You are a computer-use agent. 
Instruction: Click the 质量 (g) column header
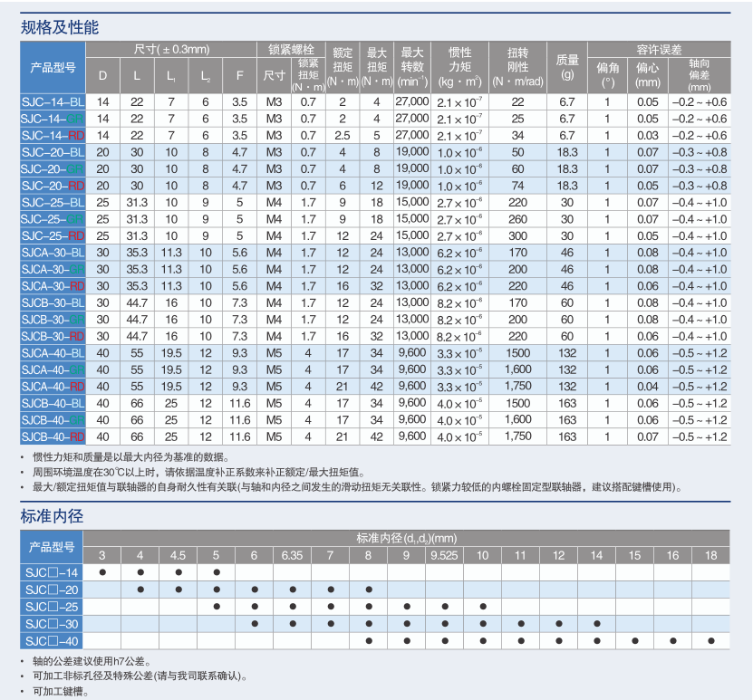(567, 66)
